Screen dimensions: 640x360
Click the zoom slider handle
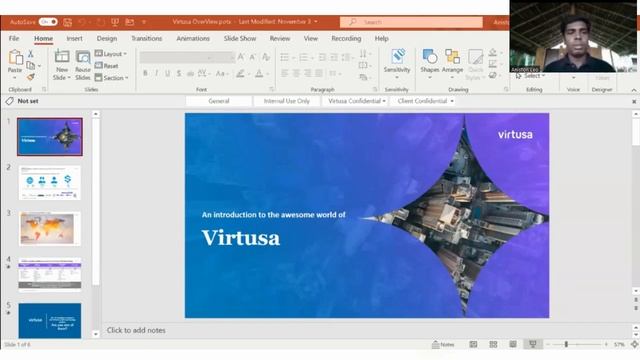click(x=566, y=344)
